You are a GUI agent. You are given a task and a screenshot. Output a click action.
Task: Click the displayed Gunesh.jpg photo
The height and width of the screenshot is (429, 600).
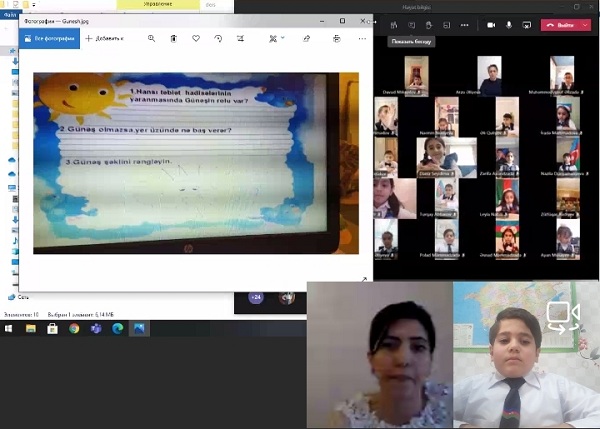coord(196,163)
